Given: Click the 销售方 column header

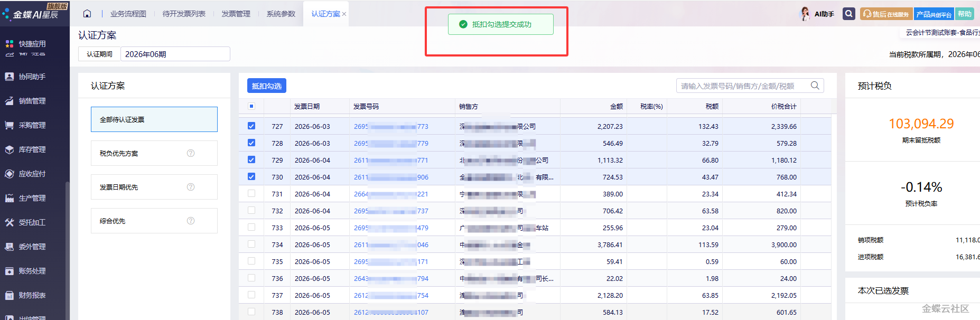Looking at the screenshot, I should (x=469, y=106).
